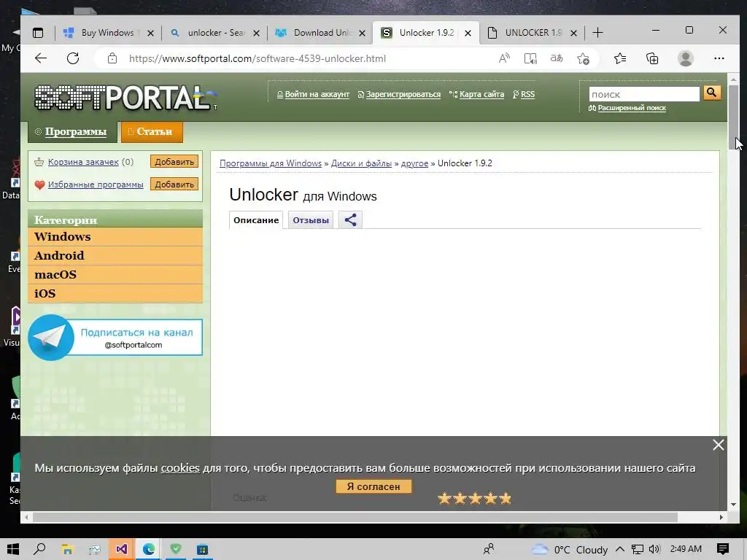Open the Программы section
The image size is (747, 560).
[x=72, y=132]
